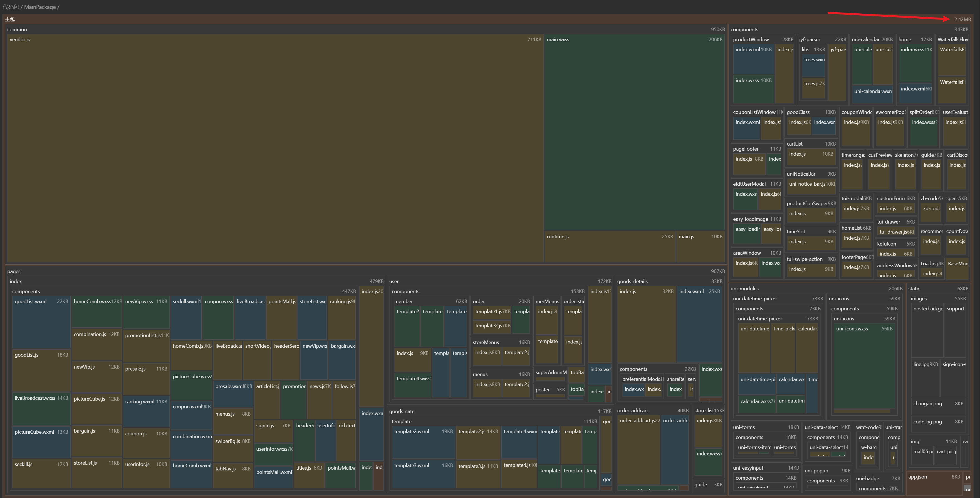Select the ranking.wxml 11KB block

[x=147, y=412]
